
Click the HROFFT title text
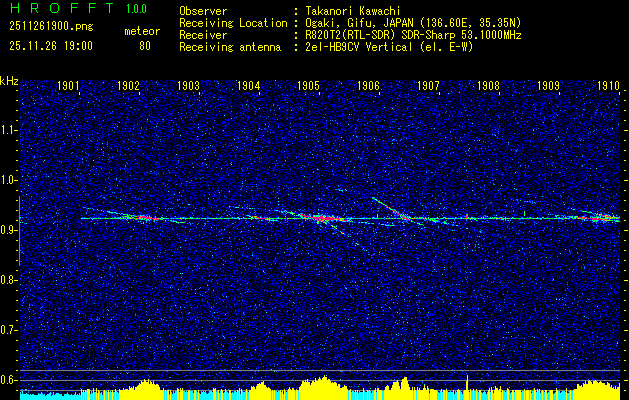(x=62, y=8)
